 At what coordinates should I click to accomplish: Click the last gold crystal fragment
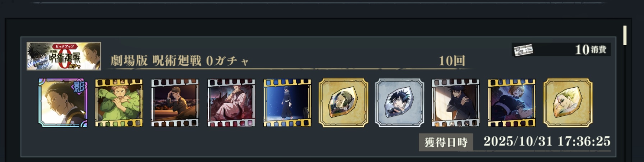[x=568, y=103]
